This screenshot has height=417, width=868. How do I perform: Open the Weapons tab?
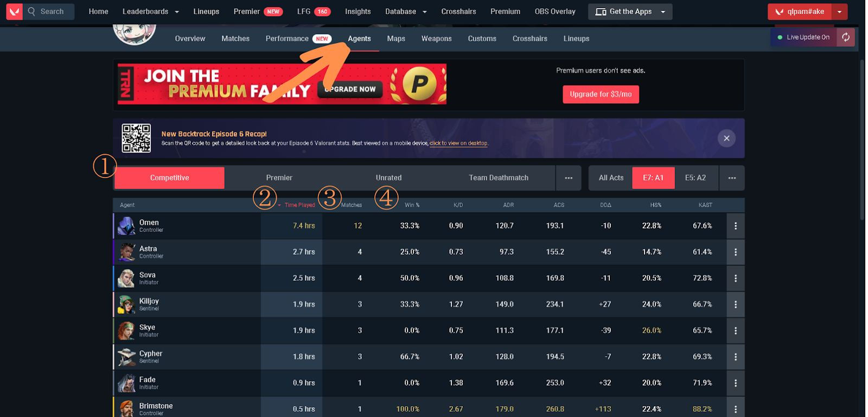pyautogui.click(x=436, y=39)
